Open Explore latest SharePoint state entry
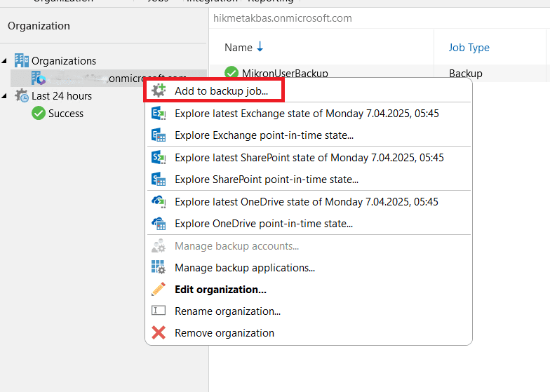550x392 pixels. click(x=309, y=158)
